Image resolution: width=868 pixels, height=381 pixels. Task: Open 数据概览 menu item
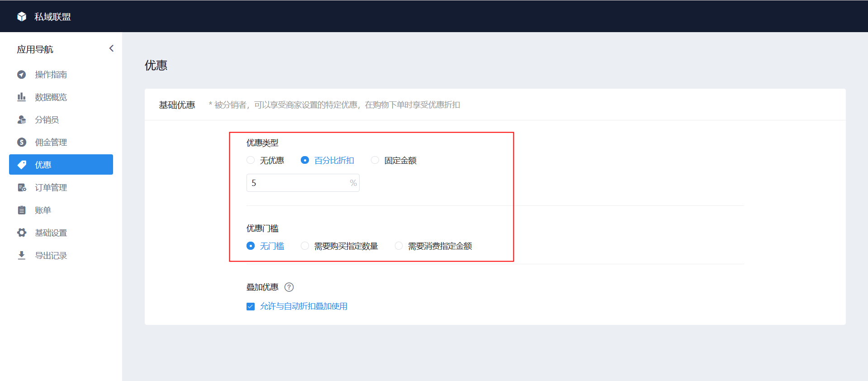click(x=61, y=97)
